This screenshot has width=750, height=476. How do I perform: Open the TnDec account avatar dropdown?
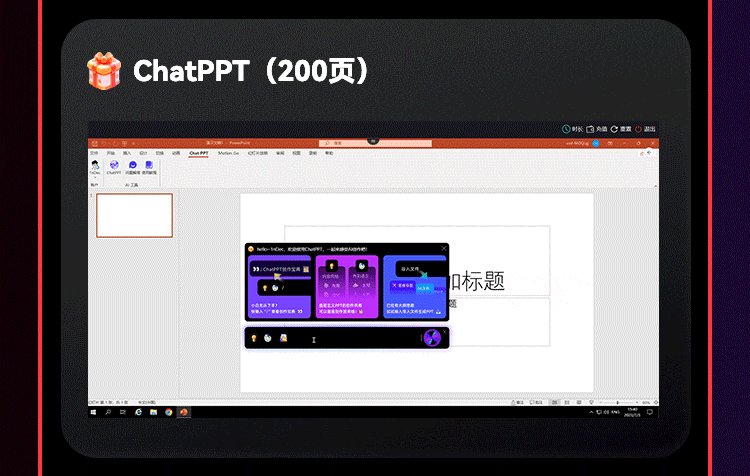pyautogui.click(x=95, y=168)
